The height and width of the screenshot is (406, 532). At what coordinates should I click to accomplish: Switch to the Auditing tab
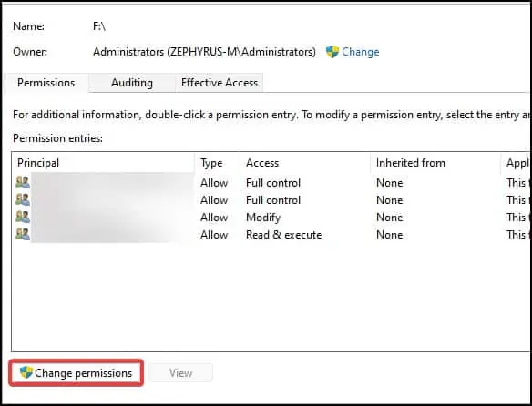(x=132, y=83)
